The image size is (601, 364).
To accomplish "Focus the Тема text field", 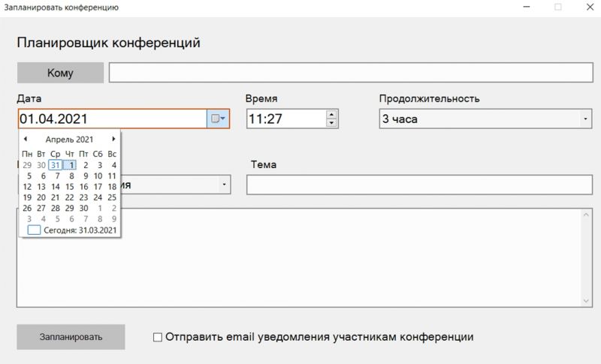I will pyautogui.click(x=419, y=185).
